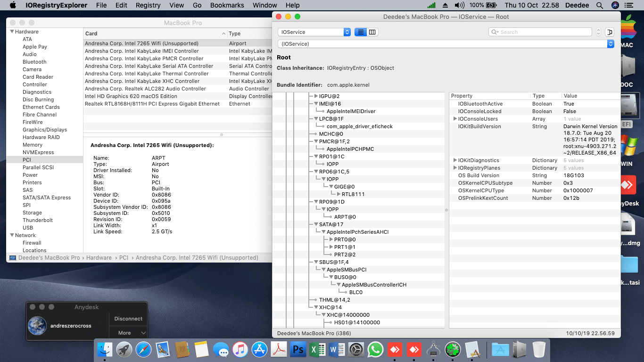Open the Bookmarks menu

click(x=227, y=5)
